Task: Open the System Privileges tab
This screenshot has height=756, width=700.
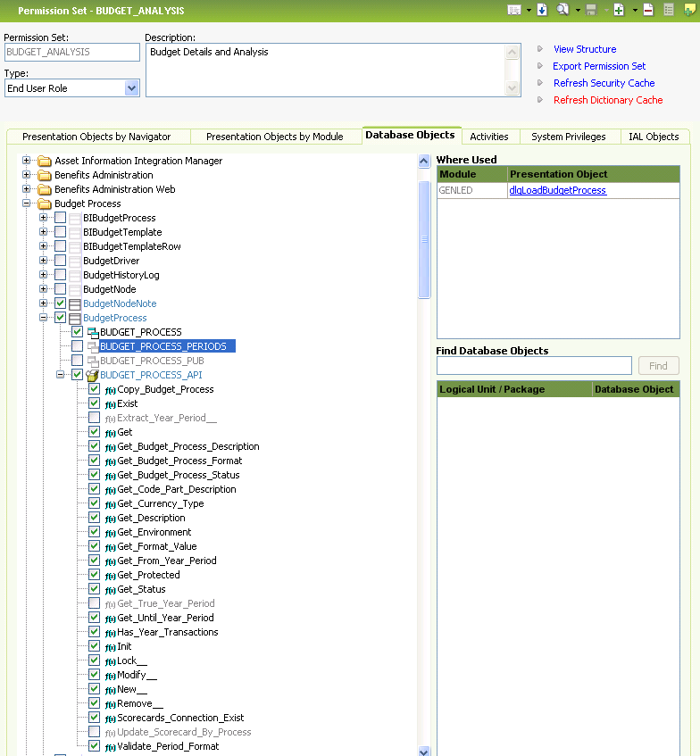Action: pos(568,137)
